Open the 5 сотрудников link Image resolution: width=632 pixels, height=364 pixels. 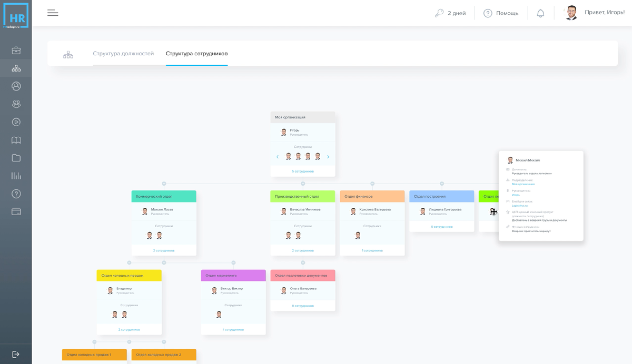[x=303, y=171]
